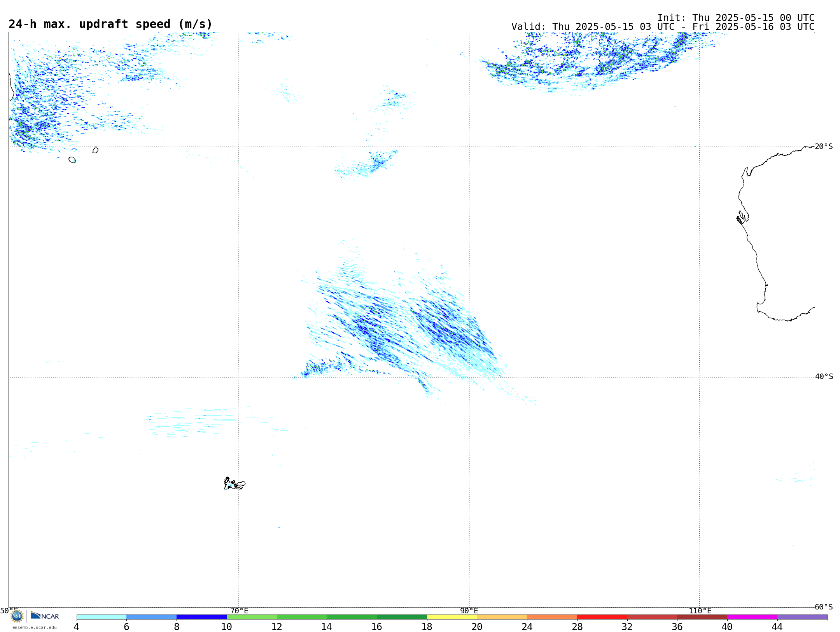Select the light cyan 4–6 color swatch

pyautogui.click(x=101, y=617)
